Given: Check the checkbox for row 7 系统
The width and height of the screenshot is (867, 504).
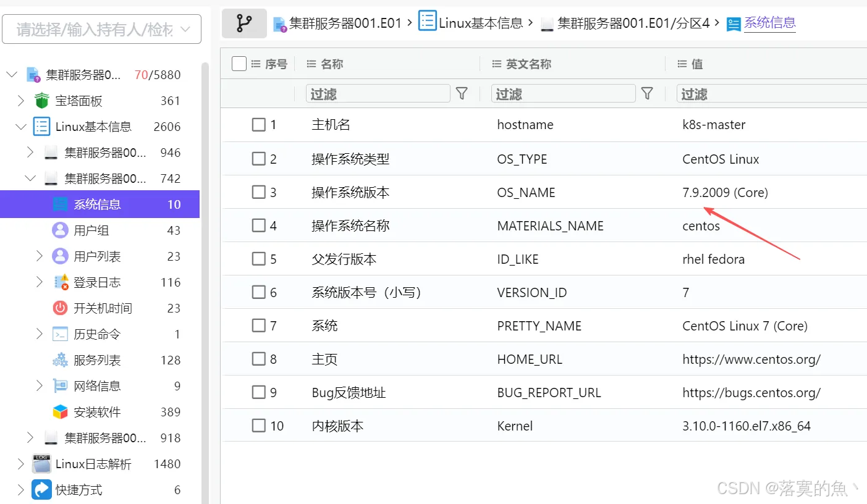Looking at the screenshot, I should point(259,325).
